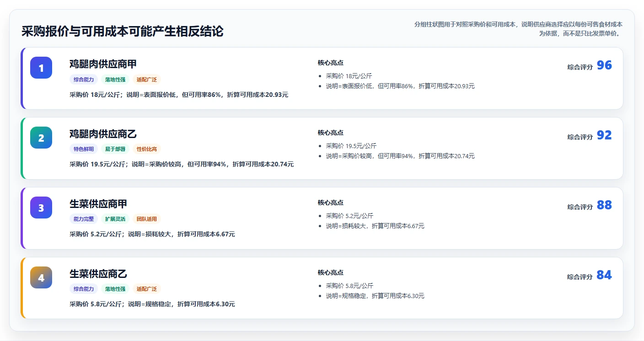This screenshot has width=644, height=341.
Task: Click 综合评分 label beside score 88
Action: [x=580, y=207]
